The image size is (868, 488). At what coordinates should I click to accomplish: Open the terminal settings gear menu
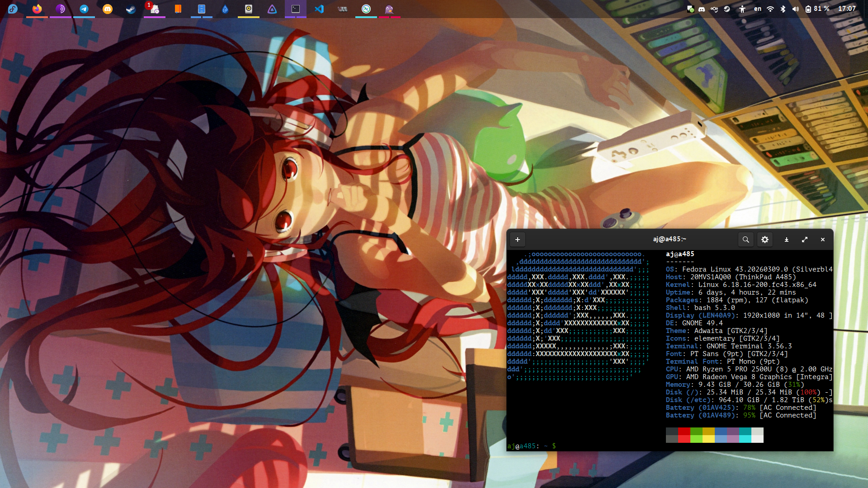[765, 239]
